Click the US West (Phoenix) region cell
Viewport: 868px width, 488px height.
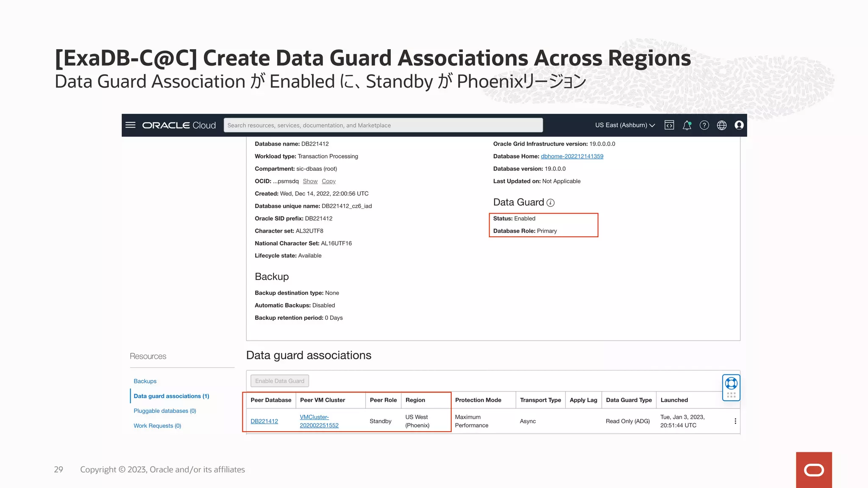417,421
